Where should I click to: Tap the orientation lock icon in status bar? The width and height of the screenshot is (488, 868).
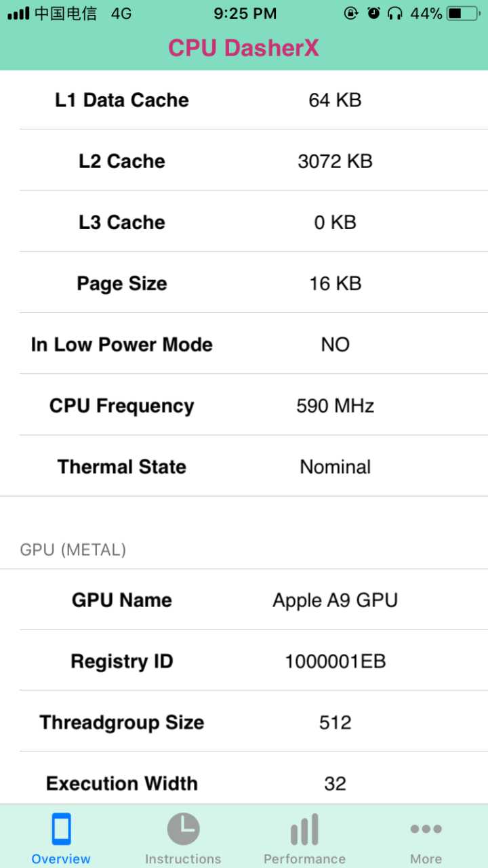coord(351,12)
